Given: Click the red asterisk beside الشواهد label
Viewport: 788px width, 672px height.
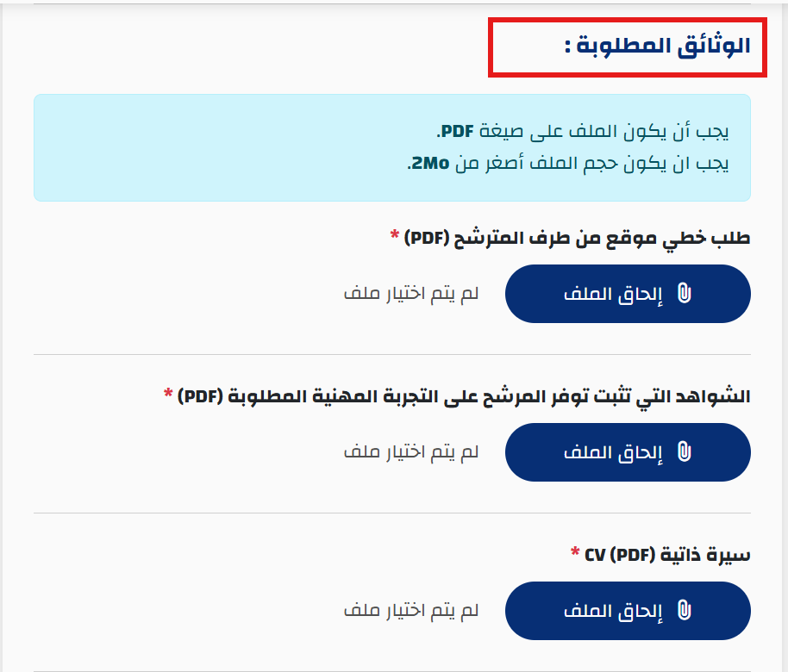Looking at the screenshot, I should pyautogui.click(x=168, y=395).
